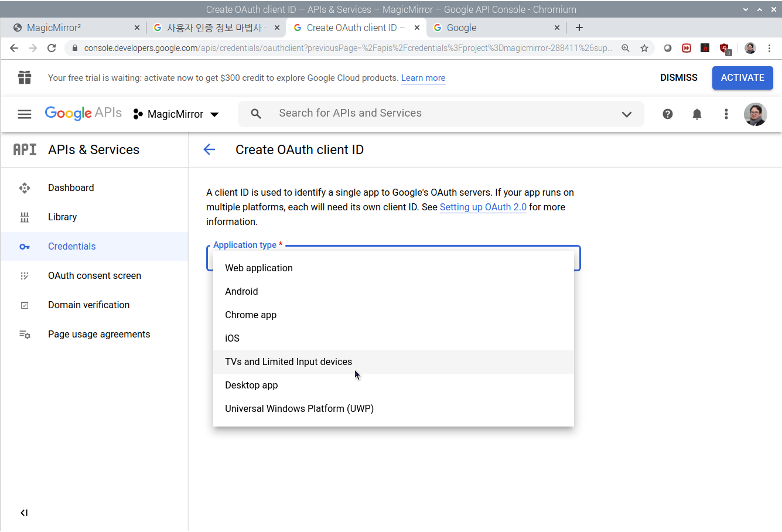Go back with the blue arrow
This screenshot has height=532, width=782.
[209, 149]
